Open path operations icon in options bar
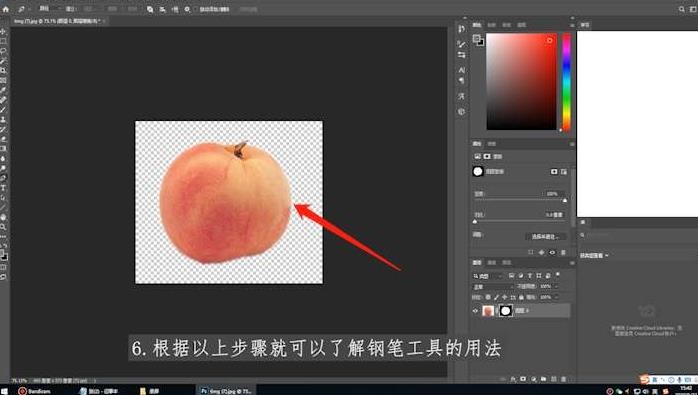This screenshot has height=395, width=698. click(150, 9)
